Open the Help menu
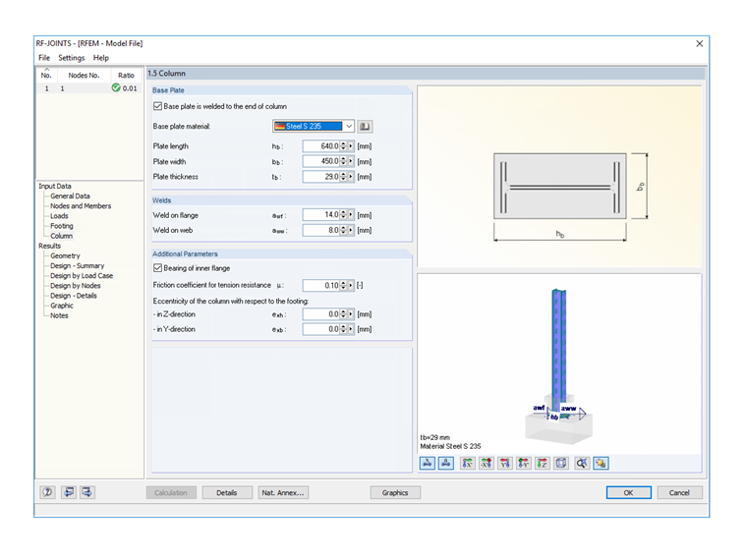 pyautogui.click(x=101, y=58)
